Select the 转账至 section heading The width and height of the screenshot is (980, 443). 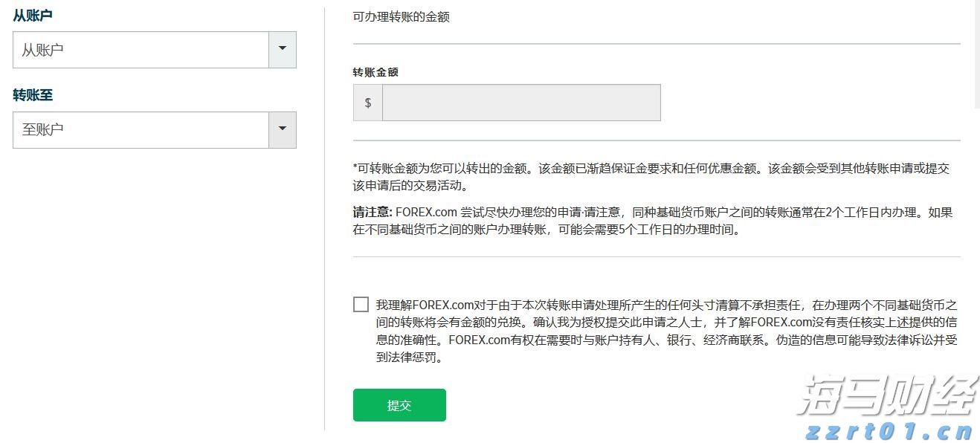coord(33,94)
